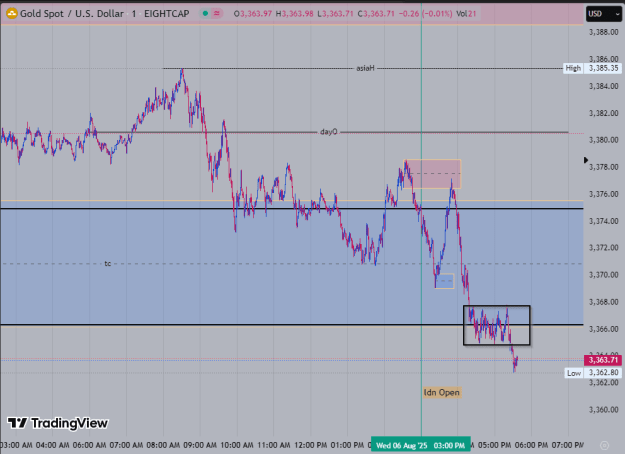Image resolution: width=625 pixels, height=454 pixels.
Task: Click the 3,378.00 price scale label
Action: [603, 167]
